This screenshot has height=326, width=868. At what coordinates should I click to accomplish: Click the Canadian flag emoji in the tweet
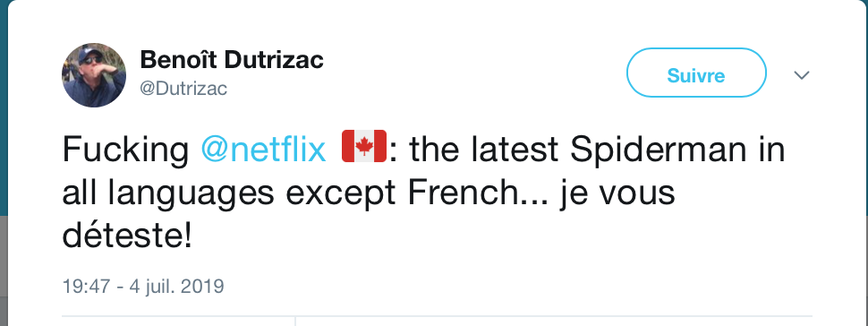point(363,146)
